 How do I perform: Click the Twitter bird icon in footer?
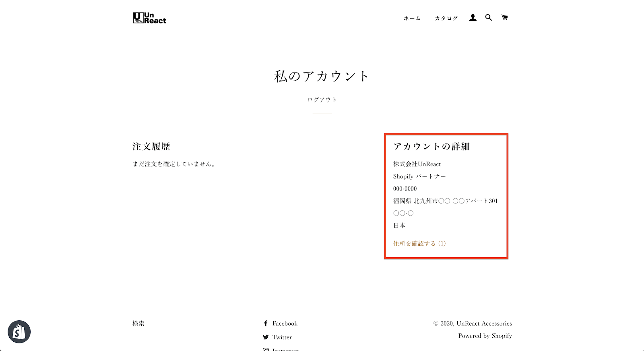[x=266, y=337]
